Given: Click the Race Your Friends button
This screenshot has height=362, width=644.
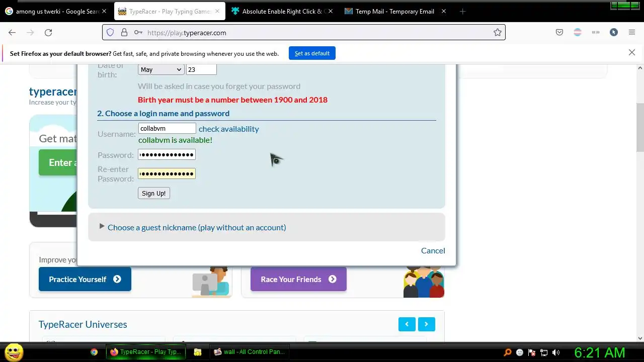Looking at the screenshot, I should (x=298, y=279).
